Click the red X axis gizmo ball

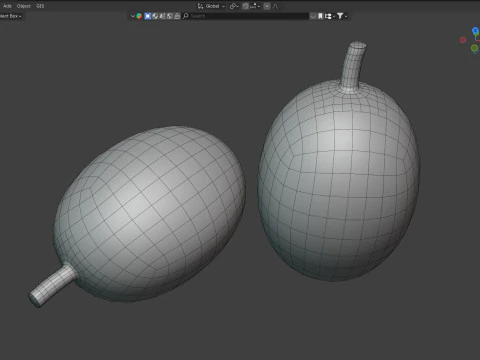463,40
